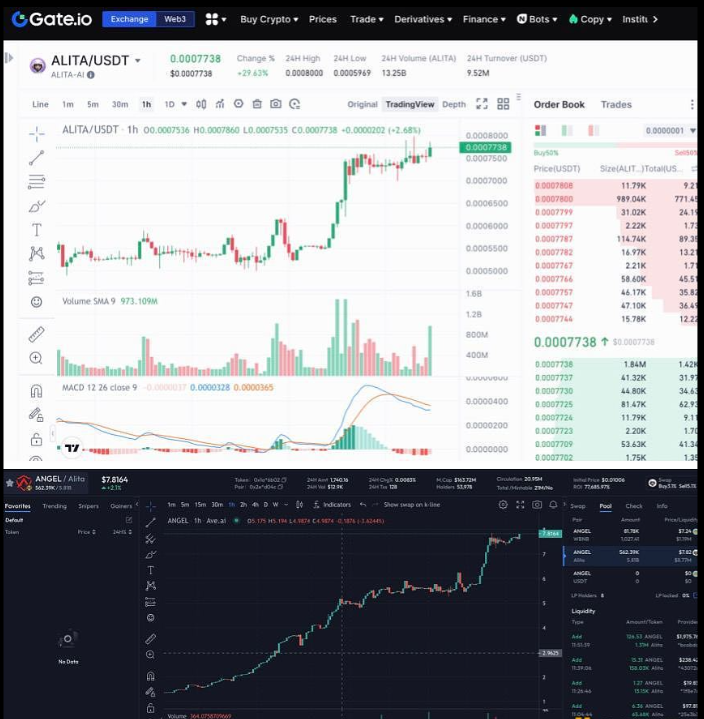Open ALITA/USDT pair selector dropdown
Screen dimensions: 704x719
[138, 61]
